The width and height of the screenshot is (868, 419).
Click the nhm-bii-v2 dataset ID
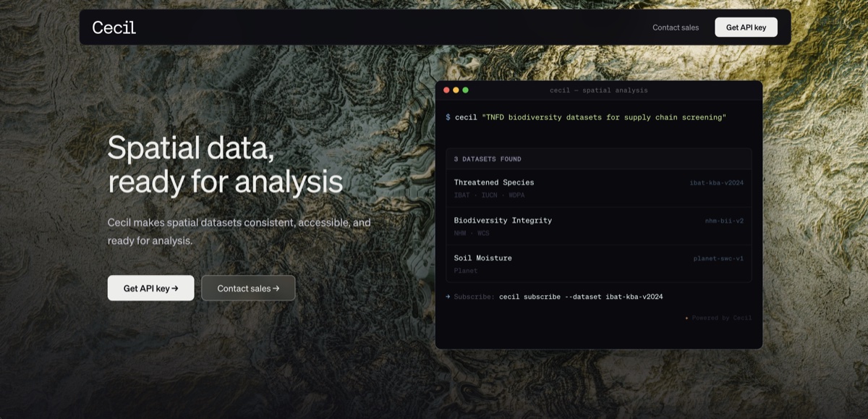[724, 221]
